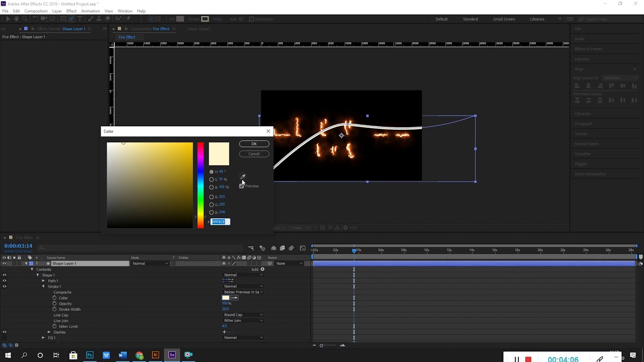Select the Saturation (S) radio button
The width and height of the screenshot is (644, 362).
pyautogui.click(x=211, y=179)
